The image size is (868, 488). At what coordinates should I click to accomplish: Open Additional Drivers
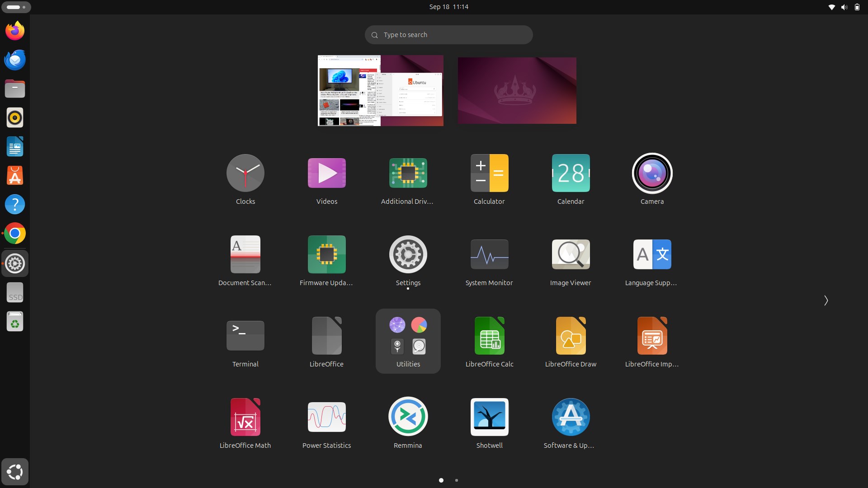(408, 179)
